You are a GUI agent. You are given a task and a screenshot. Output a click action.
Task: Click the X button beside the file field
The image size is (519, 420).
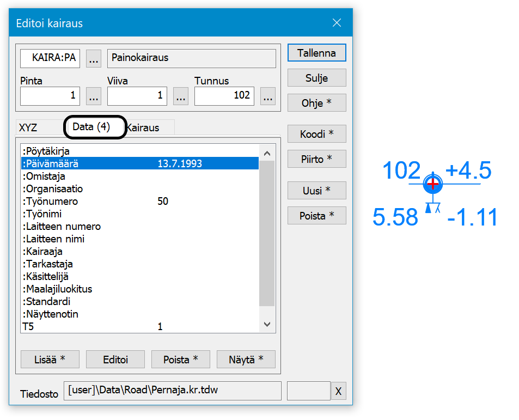click(338, 391)
